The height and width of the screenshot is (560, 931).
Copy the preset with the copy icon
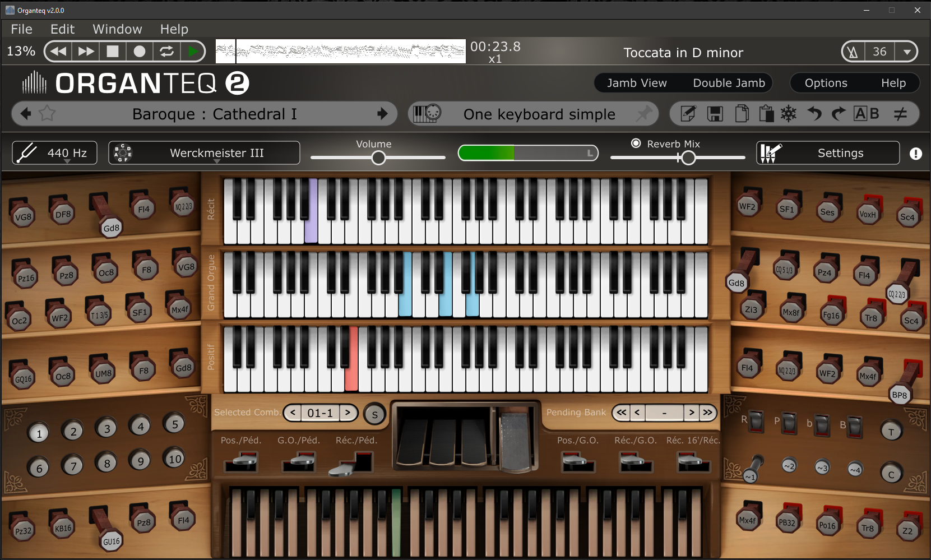742,113
